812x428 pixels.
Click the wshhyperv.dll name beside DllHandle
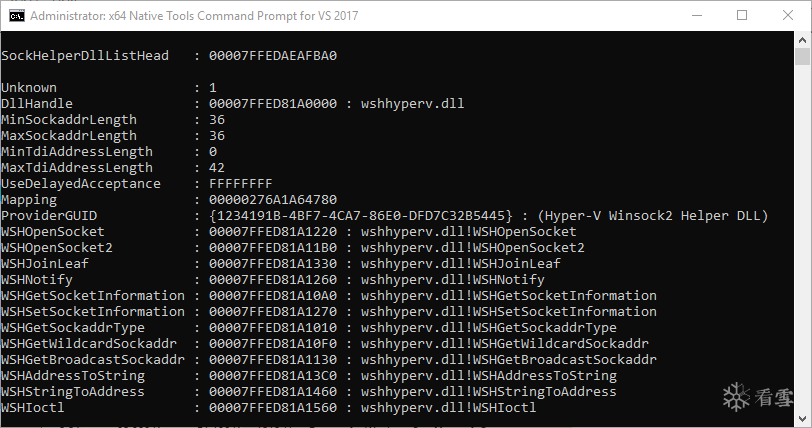[x=413, y=104]
